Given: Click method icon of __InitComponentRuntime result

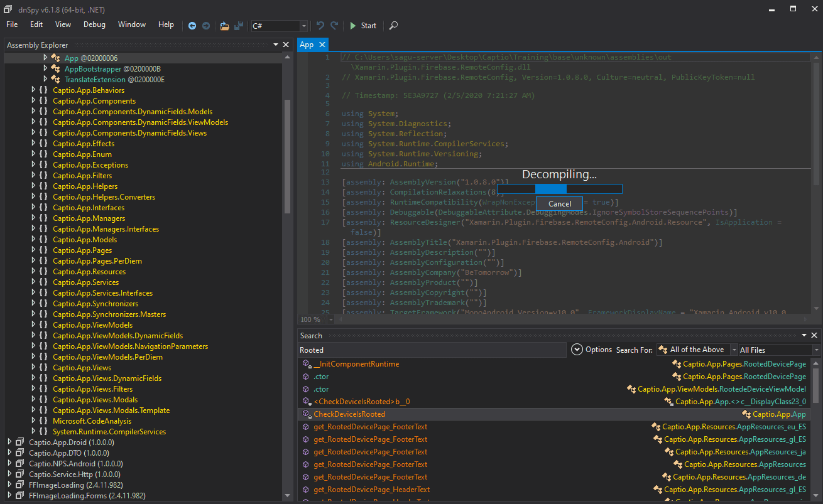Looking at the screenshot, I should (306, 364).
